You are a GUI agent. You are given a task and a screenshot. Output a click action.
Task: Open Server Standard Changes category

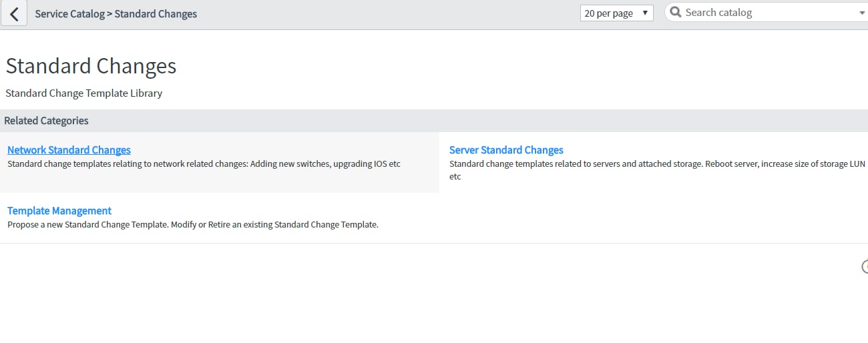[506, 150]
